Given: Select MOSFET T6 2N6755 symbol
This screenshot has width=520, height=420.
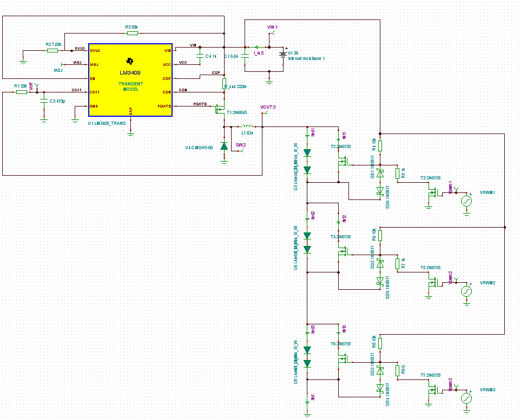Looking at the screenshot, I should [343, 359].
